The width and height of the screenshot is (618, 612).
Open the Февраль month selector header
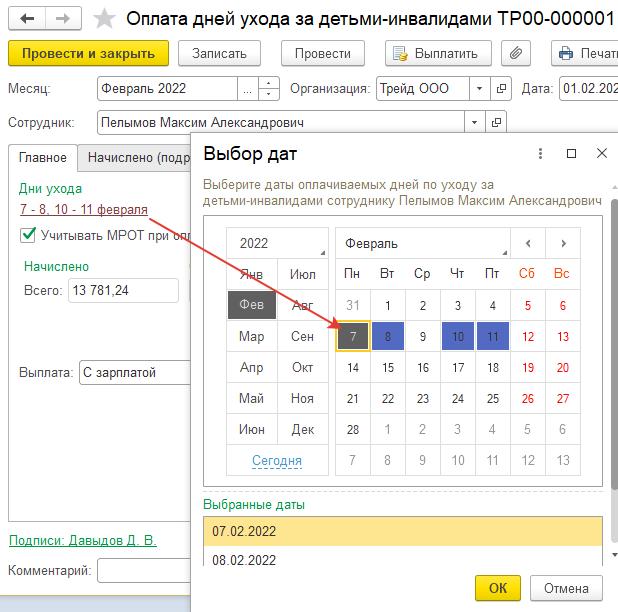coord(423,243)
